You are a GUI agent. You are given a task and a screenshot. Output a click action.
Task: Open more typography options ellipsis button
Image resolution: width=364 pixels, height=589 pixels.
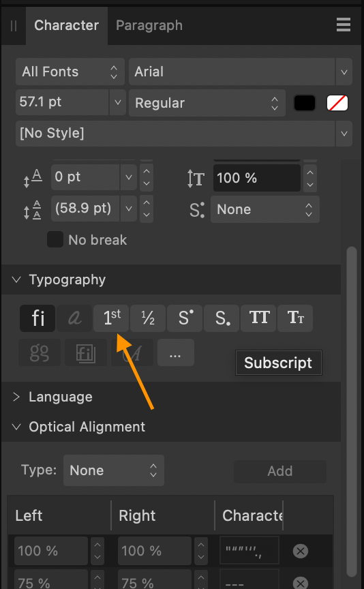176,352
